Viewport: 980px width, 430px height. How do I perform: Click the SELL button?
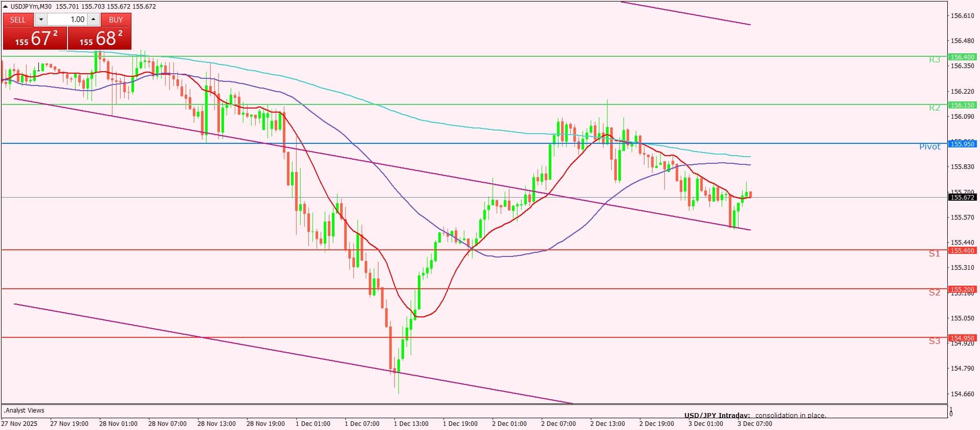18,19
